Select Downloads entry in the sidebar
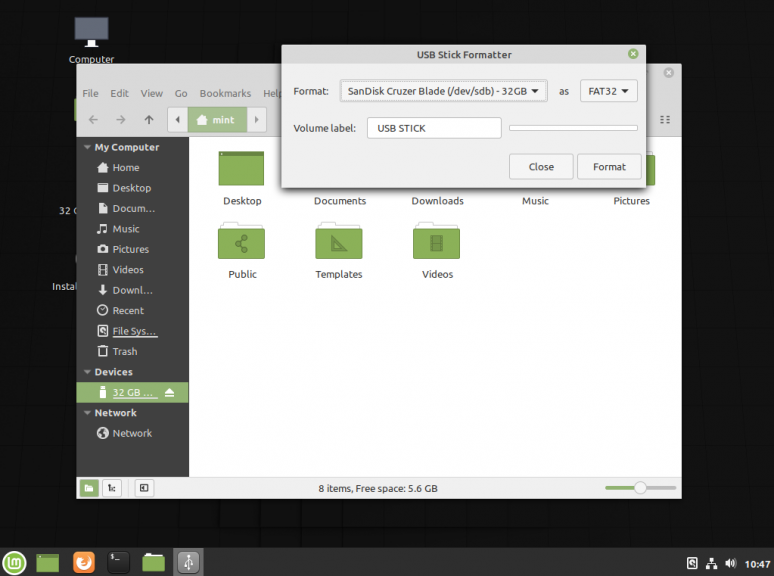Viewport: 774px width, 576px height. (x=132, y=290)
